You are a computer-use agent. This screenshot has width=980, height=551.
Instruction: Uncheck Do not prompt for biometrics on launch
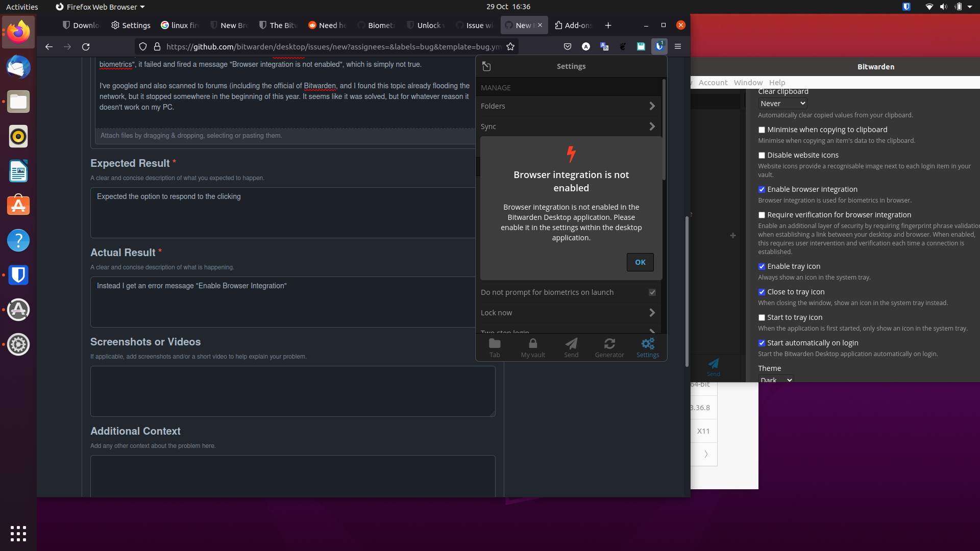click(652, 292)
